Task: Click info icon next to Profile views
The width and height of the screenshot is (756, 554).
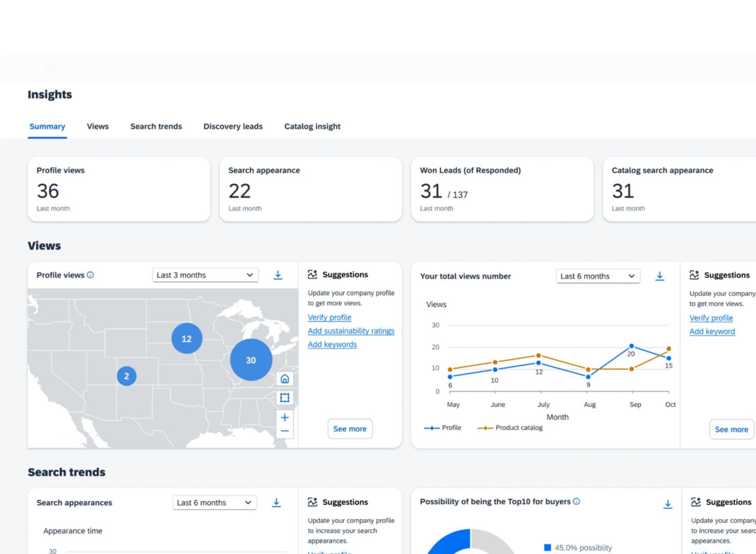Action: (90, 275)
